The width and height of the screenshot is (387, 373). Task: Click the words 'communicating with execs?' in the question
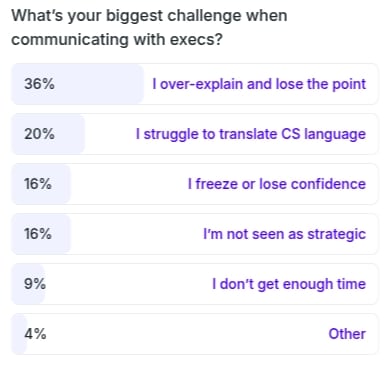click(x=117, y=40)
